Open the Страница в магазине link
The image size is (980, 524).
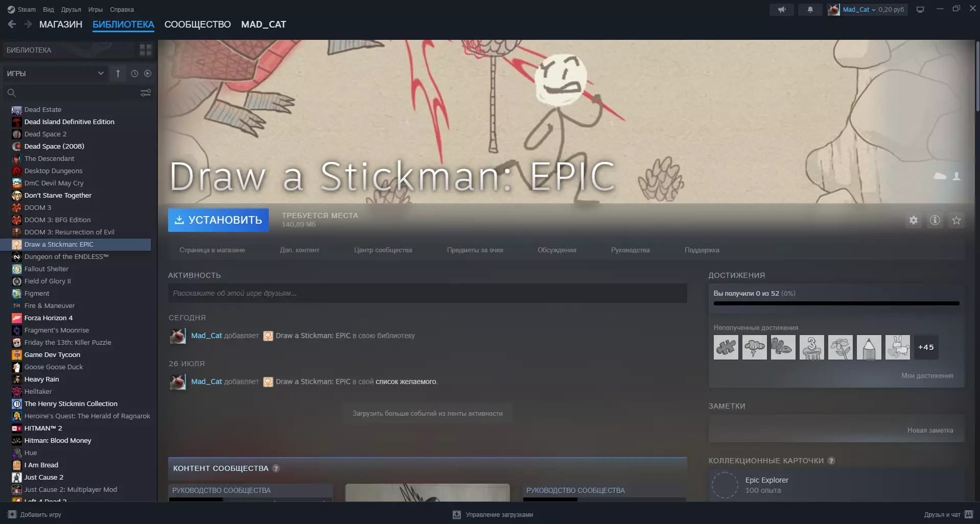212,250
